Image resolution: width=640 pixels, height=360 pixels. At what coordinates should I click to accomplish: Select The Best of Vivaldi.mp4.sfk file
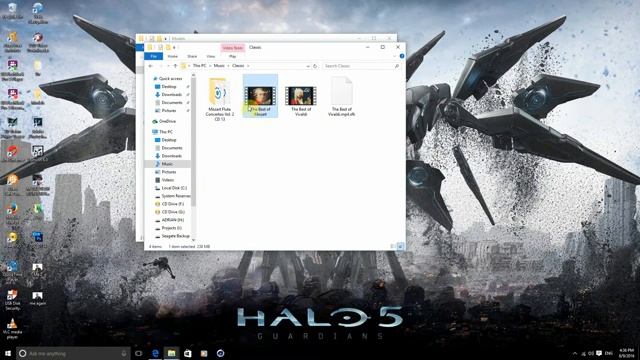pyautogui.click(x=341, y=96)
